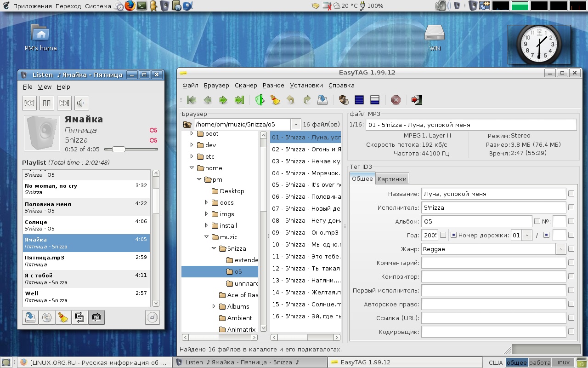This screenshot has height=368, width=588.
Task: Switch to работа workspace in bottom panel
Action: (x=540, y=362)
